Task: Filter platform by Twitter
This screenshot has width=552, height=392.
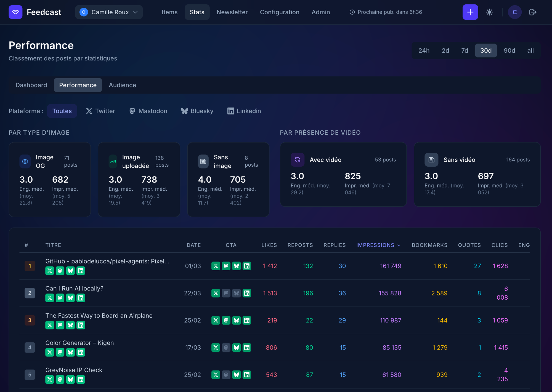Action: 100,111
